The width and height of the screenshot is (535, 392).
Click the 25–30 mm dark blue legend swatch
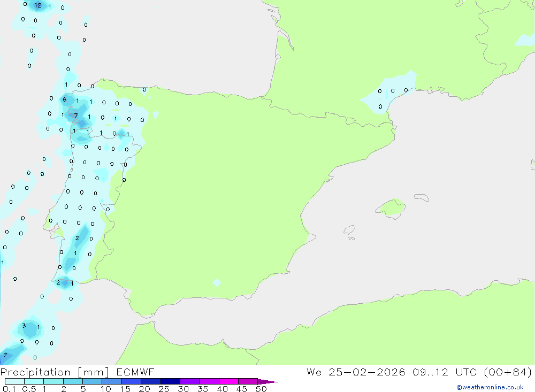[170, 381]
